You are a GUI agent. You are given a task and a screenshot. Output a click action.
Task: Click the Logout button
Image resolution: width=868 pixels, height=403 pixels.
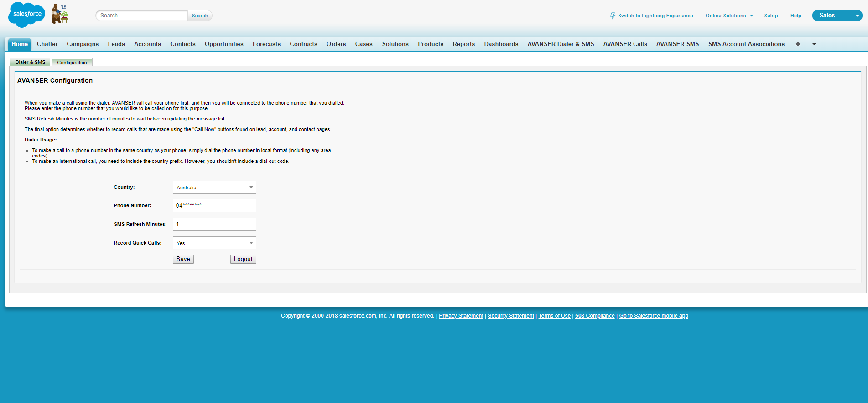click(x=243, y=259)
